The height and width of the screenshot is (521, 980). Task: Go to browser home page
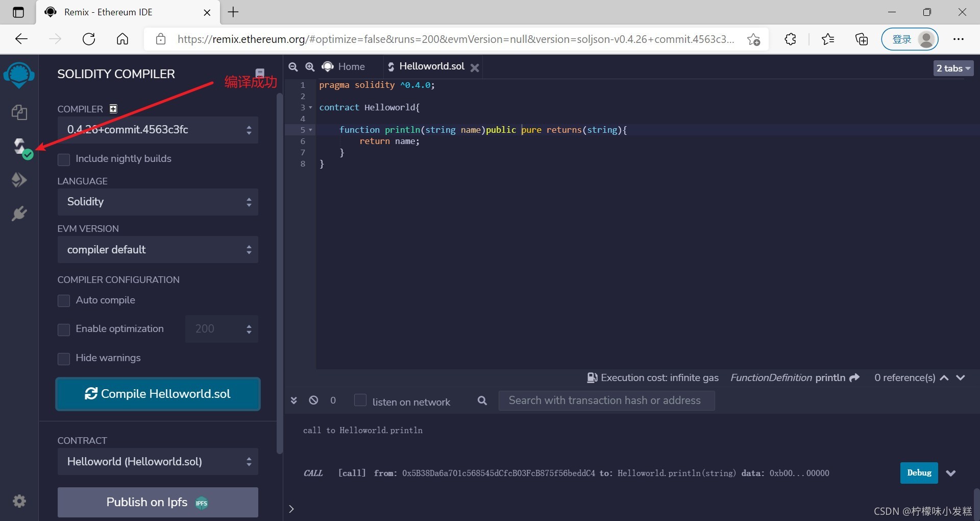pos(122,39)
